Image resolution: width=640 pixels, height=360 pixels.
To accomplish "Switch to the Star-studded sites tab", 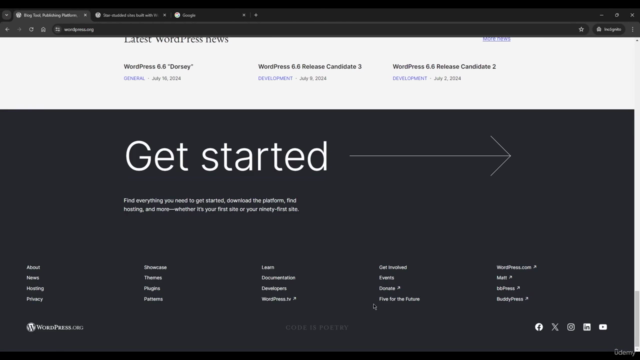I will (130, 15).
